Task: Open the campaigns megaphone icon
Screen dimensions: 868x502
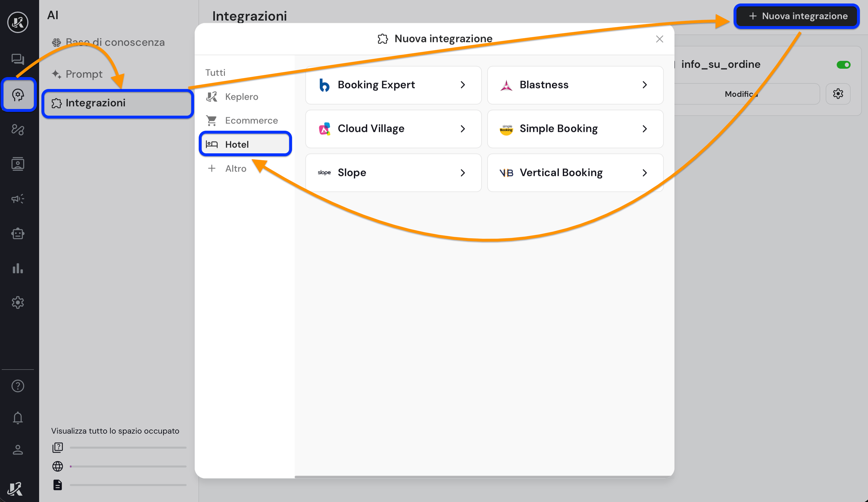Action: click(x=18, y=199)
